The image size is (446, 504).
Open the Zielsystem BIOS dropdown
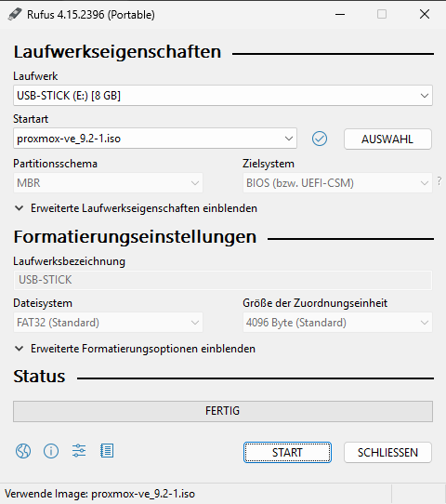[337, 183]
